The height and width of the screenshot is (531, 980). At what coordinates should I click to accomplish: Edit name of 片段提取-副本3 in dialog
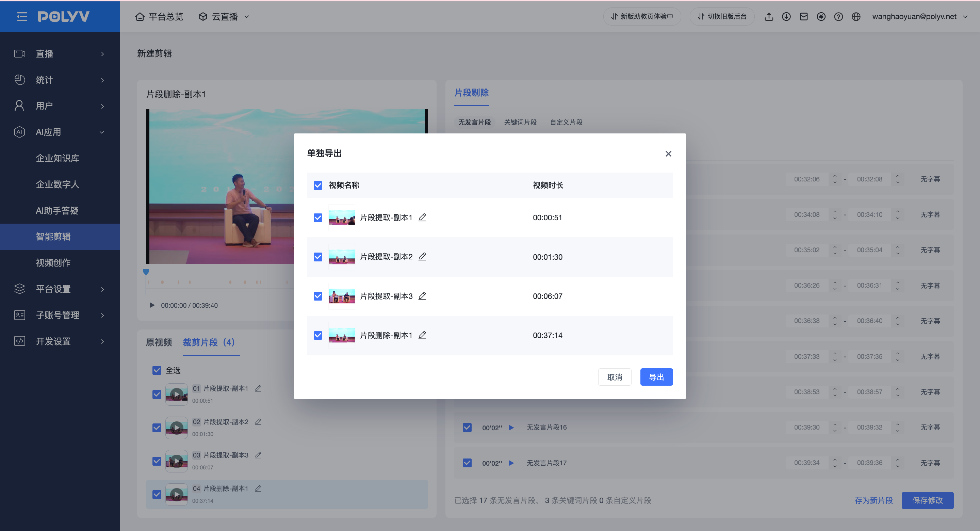click(x=422, y=296)
